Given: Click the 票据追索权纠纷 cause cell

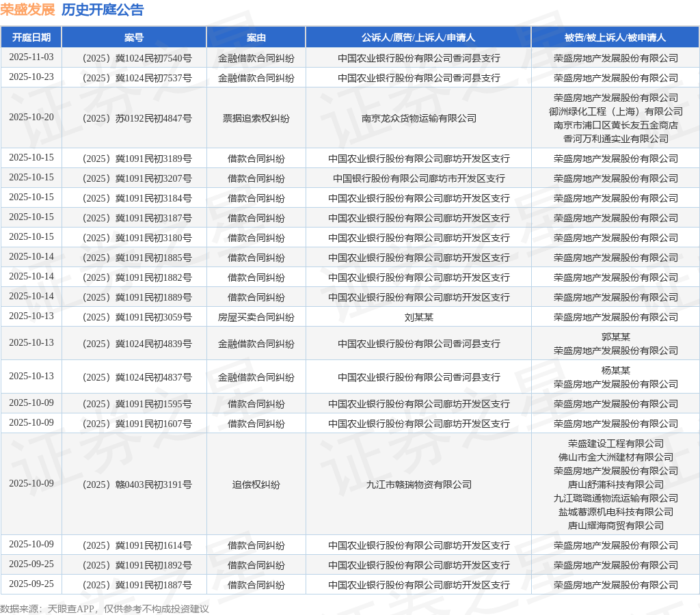Looking at the screenshot, I should [256, 118].
